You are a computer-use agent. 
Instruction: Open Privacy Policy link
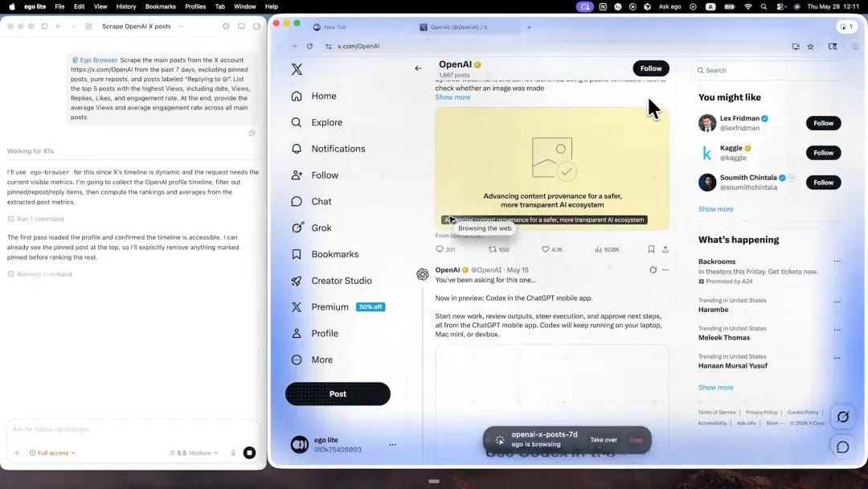pos(761,412)
